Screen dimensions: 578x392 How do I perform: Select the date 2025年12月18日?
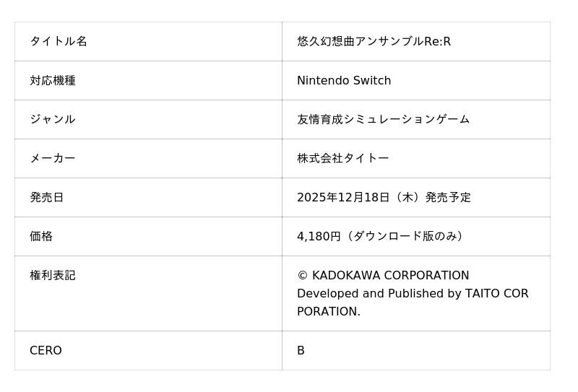[343, 197]
